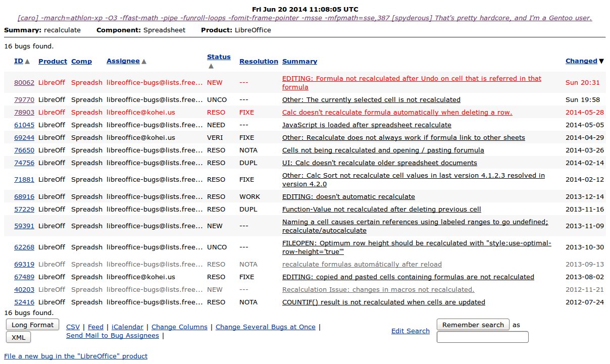Select the WORK resolution cell
Screen dimensions: 610x364
(250, 196)
